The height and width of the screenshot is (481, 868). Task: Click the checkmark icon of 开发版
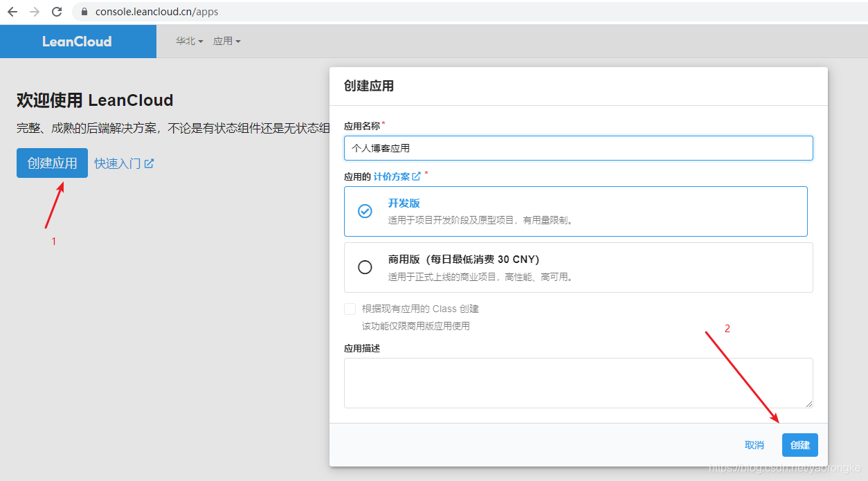[x=365, y=211]
